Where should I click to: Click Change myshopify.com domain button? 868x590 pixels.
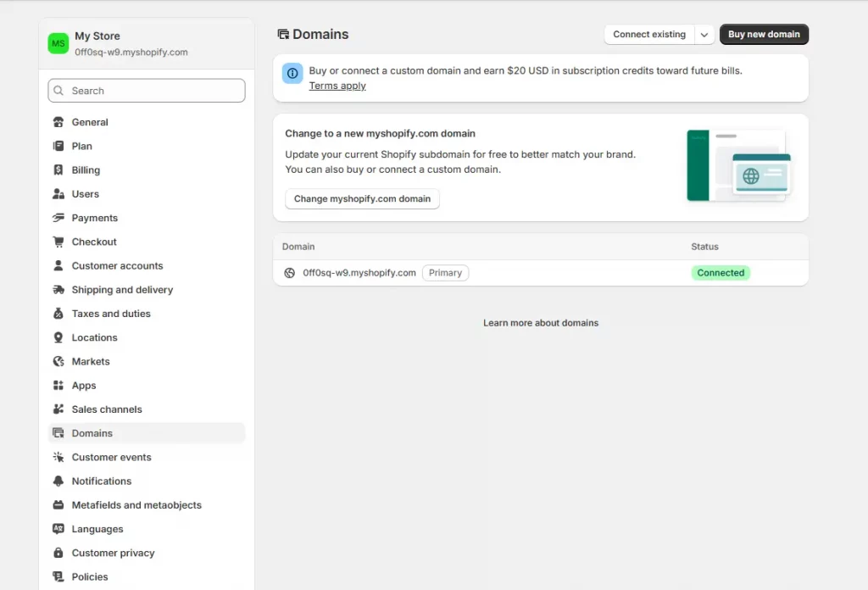[362, 198]
